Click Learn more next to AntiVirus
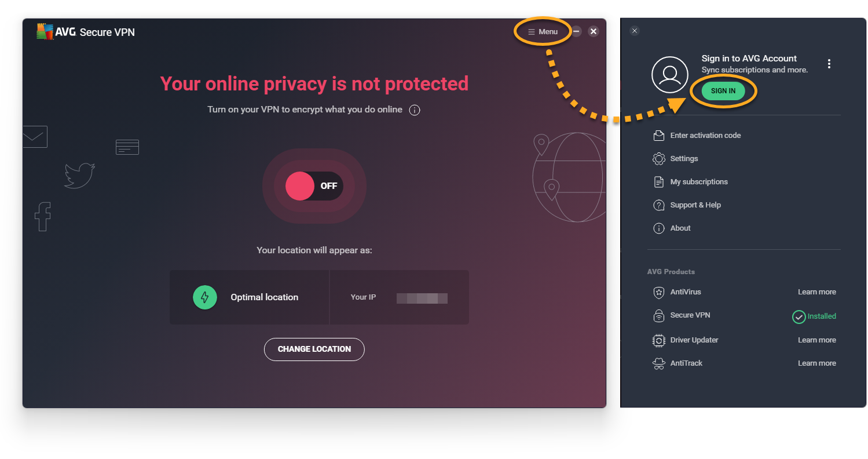The height and width of the screenshot is (459, 868). (x=816, y=292)
